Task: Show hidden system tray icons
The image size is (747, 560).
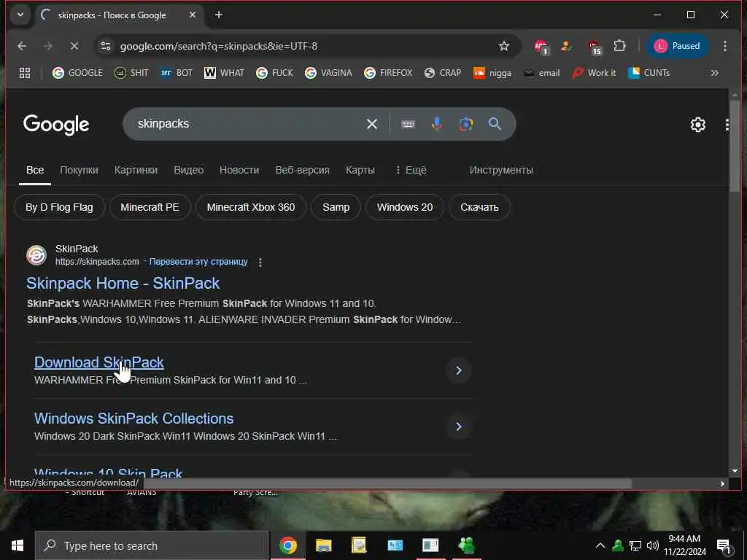Action: pos(600,545)
